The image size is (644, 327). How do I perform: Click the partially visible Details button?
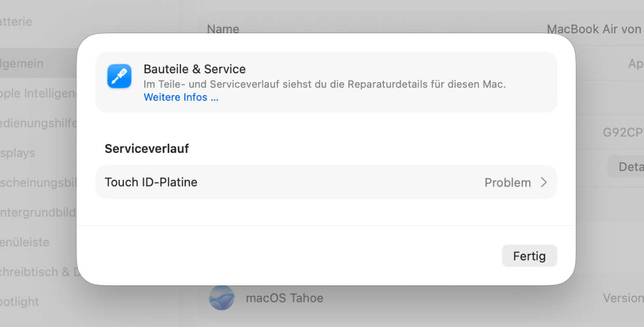629,167
